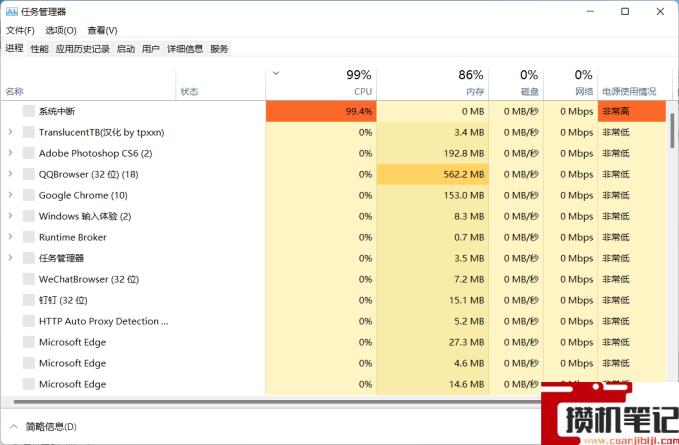Expand the Runtime Broker group
The height and width of the screenshot is (445, 679).
10,237
